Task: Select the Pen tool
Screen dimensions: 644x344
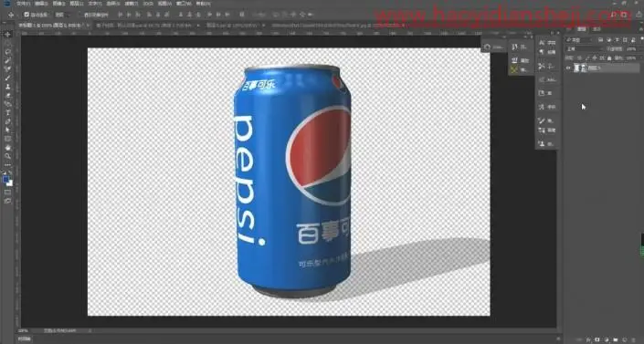Action: click(7, 121)
